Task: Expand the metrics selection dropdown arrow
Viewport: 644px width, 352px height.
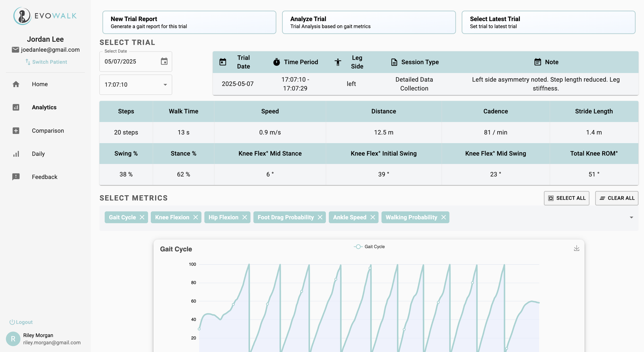Action: tap(631, 218)
